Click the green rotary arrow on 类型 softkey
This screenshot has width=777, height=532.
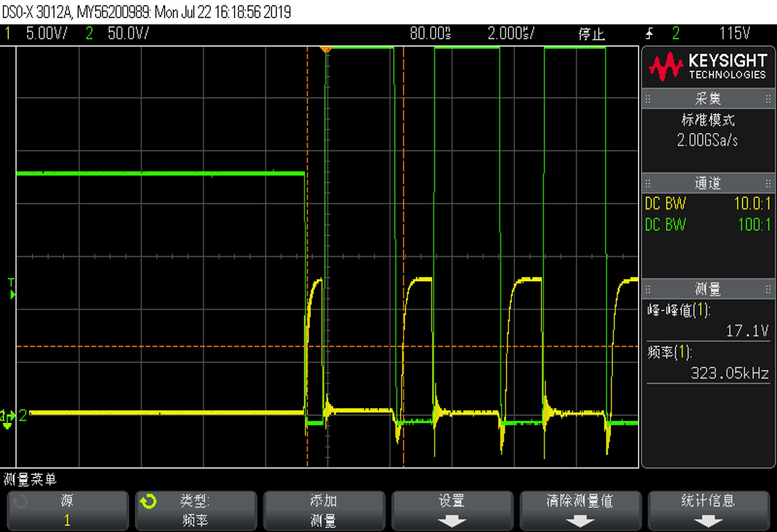148,502
